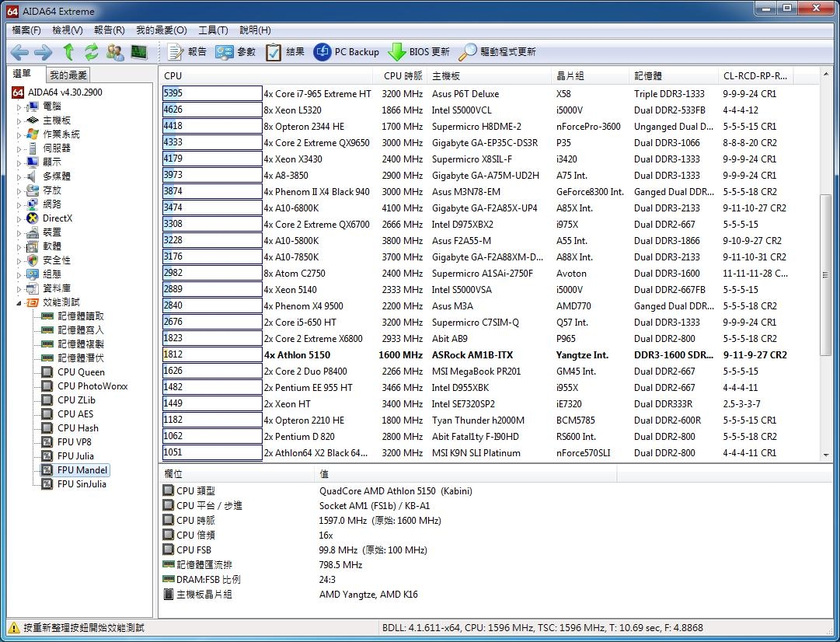Click the Forward navigation arrow
Image resolution: width=840 pixels, height=642 pixels.
point(43,52)
